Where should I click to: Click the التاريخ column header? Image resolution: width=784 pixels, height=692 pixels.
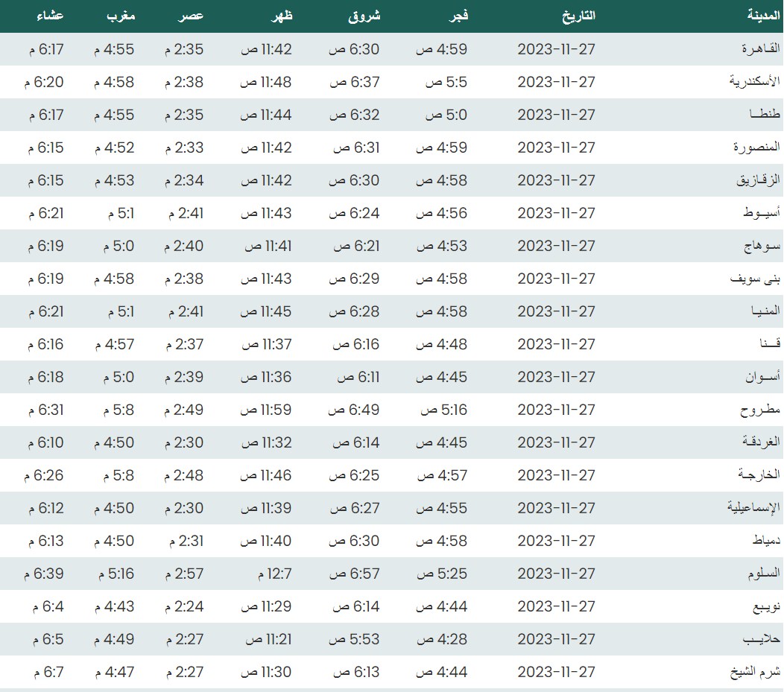(578, 16)
